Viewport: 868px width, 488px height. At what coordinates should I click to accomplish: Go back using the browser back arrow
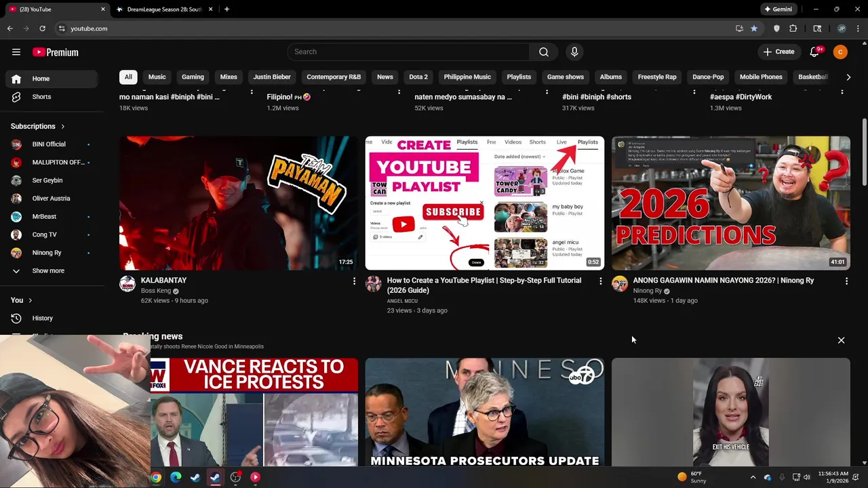click(10, 28)
